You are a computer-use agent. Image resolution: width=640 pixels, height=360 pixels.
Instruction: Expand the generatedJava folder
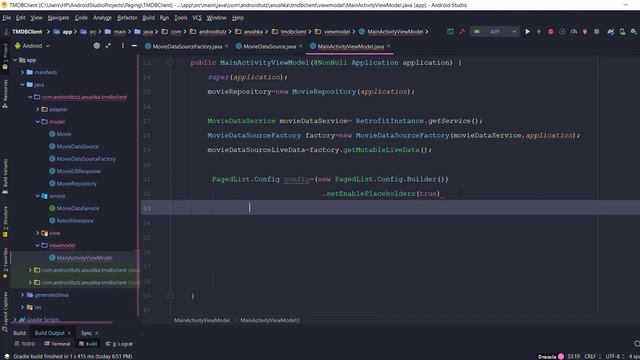pyautogui.click(x=22, y=295)
